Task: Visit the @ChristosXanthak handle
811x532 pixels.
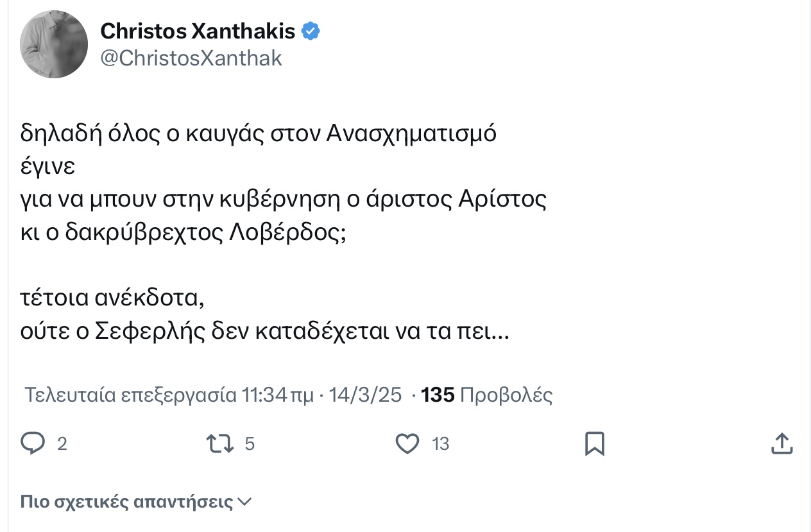Action: [x=192, y=58]
